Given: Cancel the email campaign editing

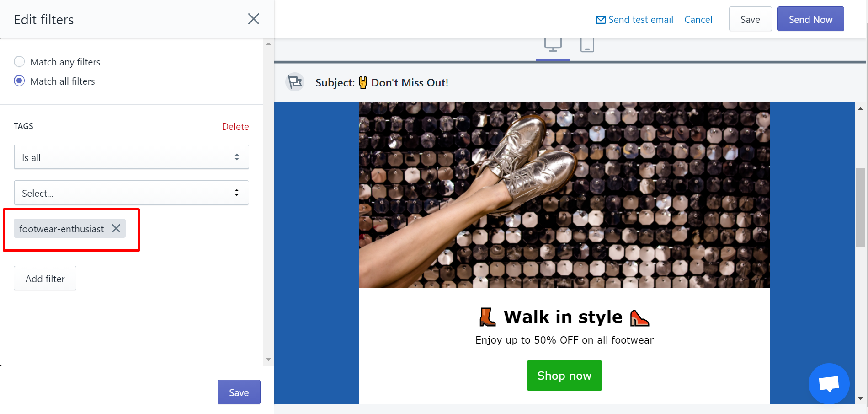Looking at the screenshot, I should (698, 20).
